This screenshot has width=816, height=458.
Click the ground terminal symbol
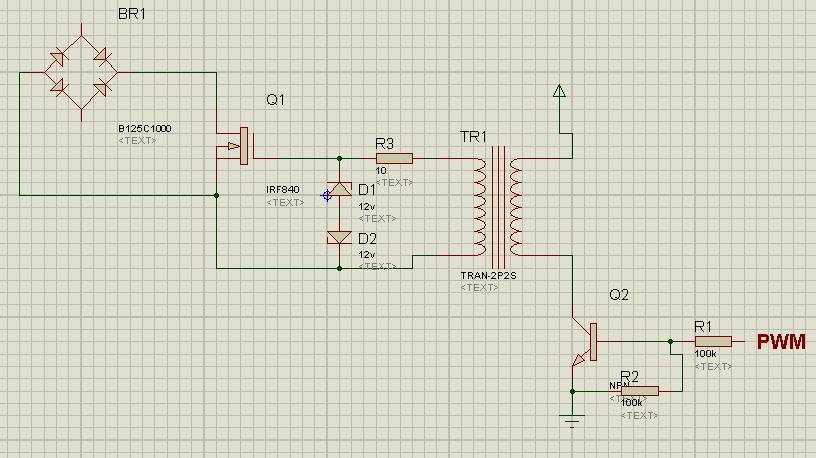(572, 419)
